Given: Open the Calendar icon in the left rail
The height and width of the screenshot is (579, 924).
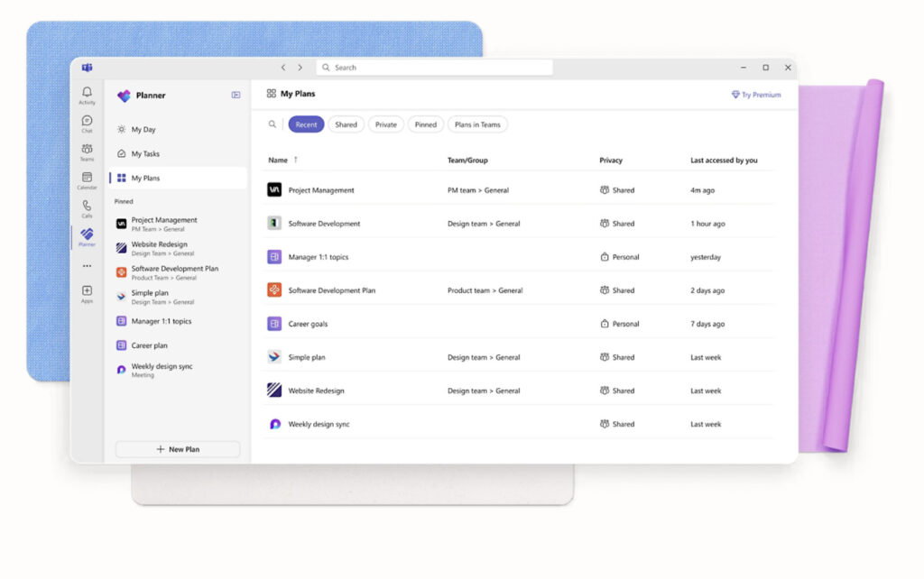Looking at the screenshot, I should point(87,177).
